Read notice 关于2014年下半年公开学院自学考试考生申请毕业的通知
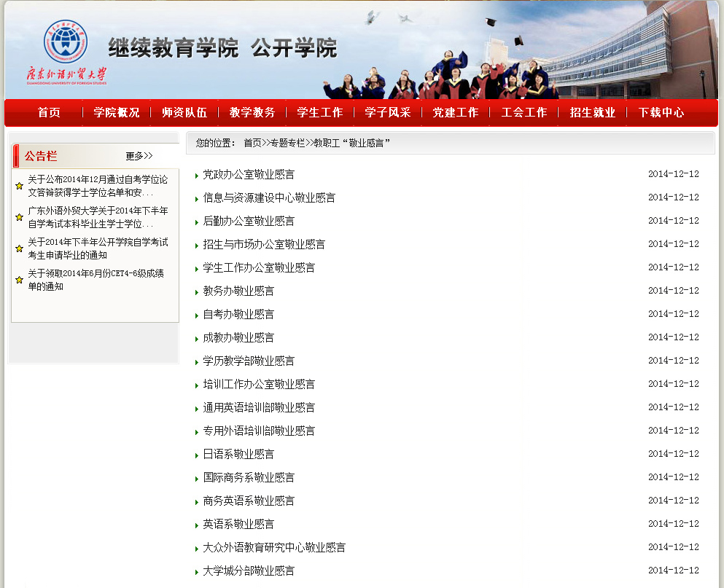This screenshot has width=724, height=588. [x=98, y=248]
